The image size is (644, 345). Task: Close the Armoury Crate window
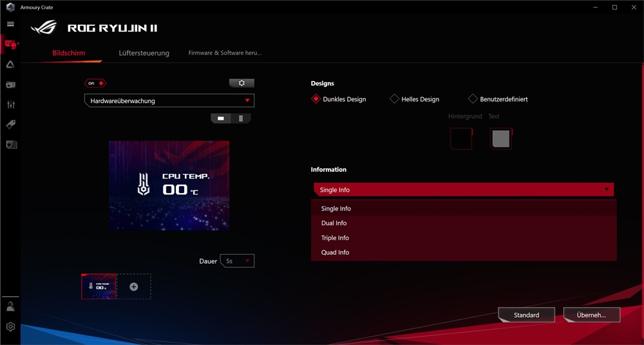pyautogui.click(x=634, y=7)
